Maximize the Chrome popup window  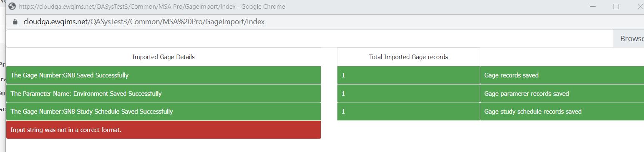point(616,7)
